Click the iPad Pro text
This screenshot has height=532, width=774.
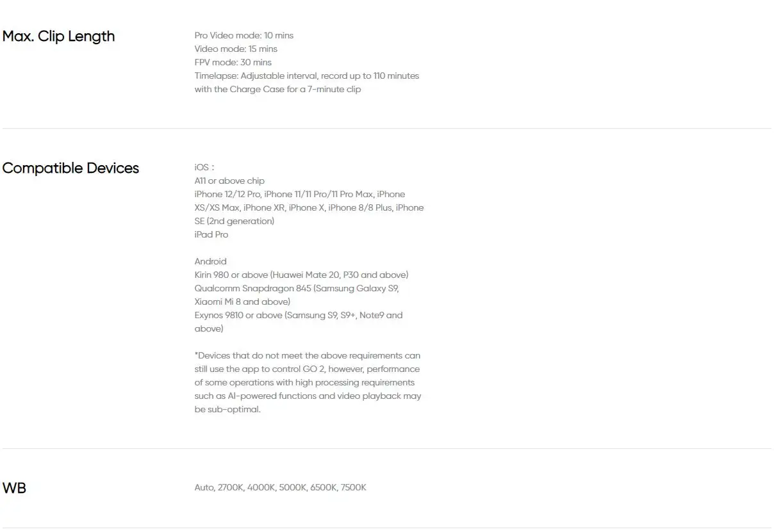pos(211,234)
